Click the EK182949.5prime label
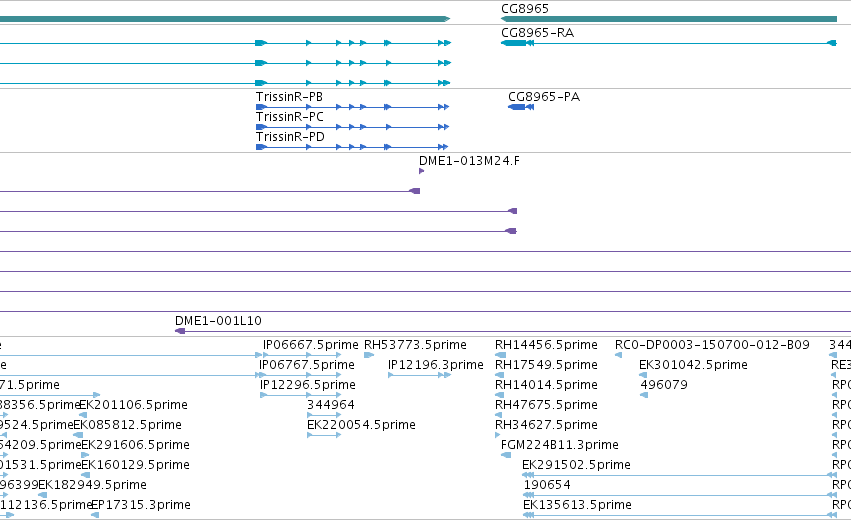Viewport: 851px width, 520px height. tap(92, 485)
